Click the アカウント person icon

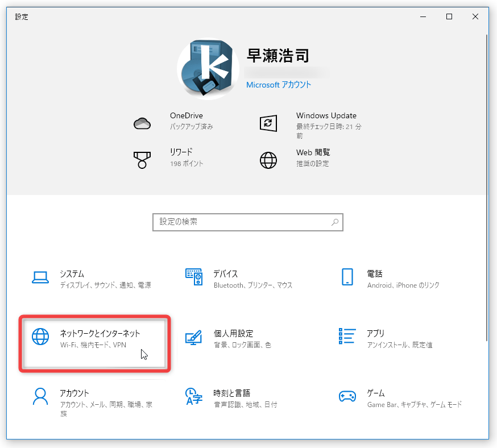40,396
